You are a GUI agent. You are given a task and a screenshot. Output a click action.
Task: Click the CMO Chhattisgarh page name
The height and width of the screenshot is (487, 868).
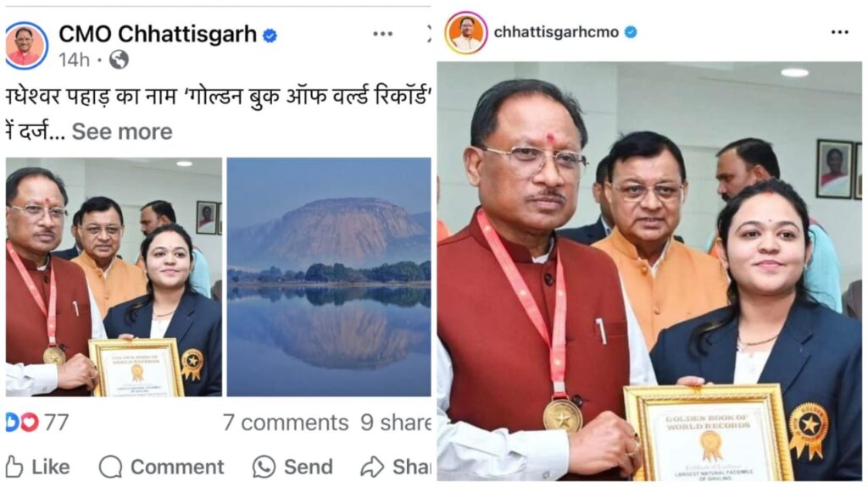pos(158,35)
